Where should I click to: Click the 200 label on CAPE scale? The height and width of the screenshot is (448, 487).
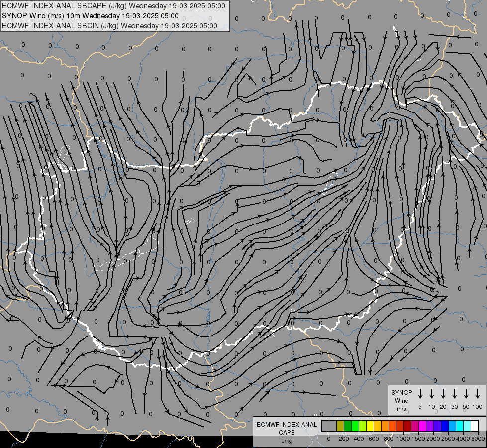coord(344,439)
